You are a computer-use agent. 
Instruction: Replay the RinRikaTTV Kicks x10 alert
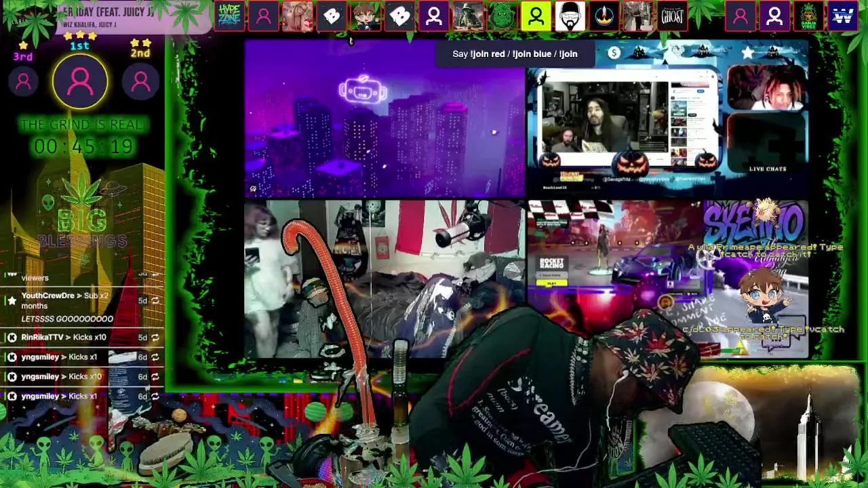155,337
